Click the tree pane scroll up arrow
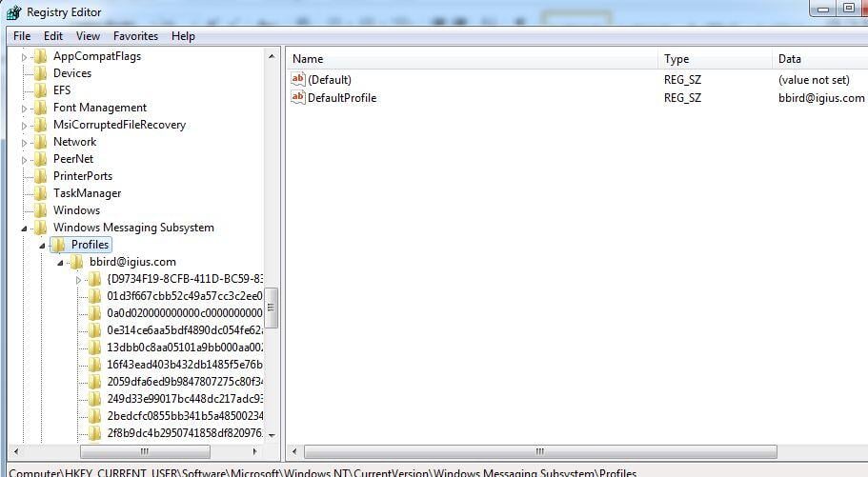This screenshot has width=868, height=477. tap(272, 56)
